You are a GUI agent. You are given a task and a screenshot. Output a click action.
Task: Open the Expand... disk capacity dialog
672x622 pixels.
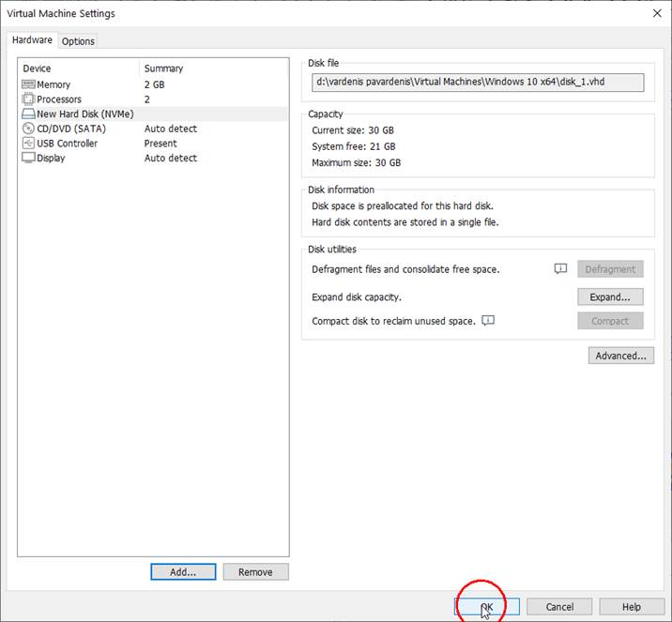[x=610, y=296]
